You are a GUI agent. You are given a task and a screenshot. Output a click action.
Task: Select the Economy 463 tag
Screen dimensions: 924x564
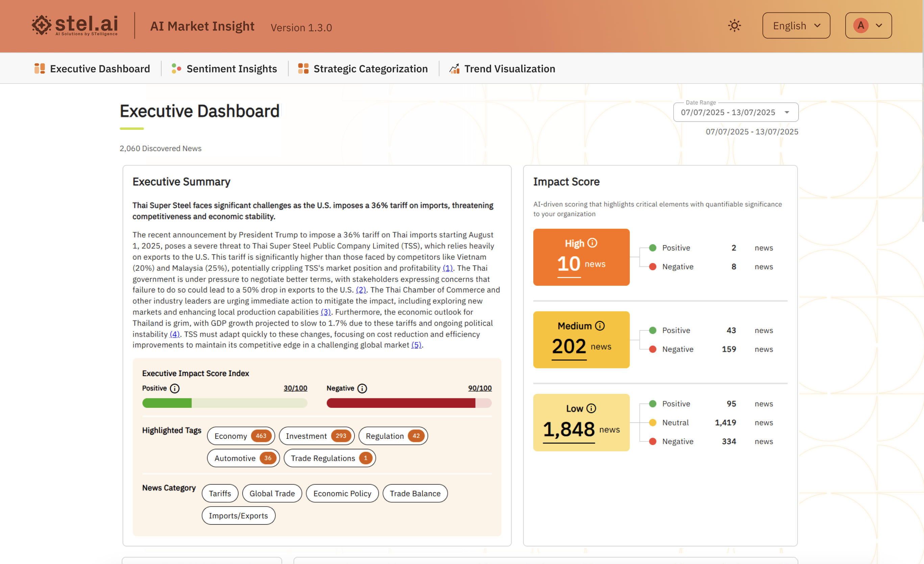[x=241, y=436]
